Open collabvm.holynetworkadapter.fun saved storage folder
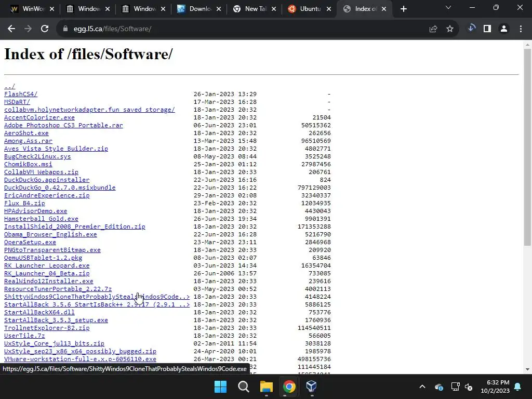 tap(89, 110)
